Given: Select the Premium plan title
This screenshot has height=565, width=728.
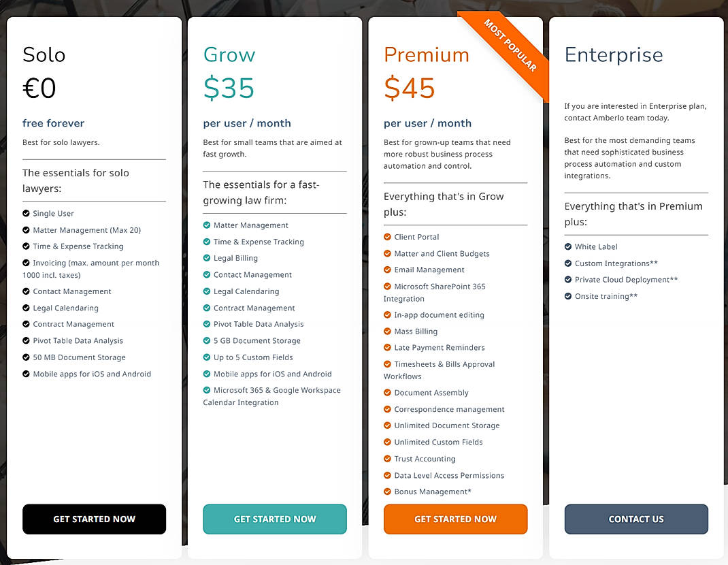Looking at the screenshot, I should [426, 54].
